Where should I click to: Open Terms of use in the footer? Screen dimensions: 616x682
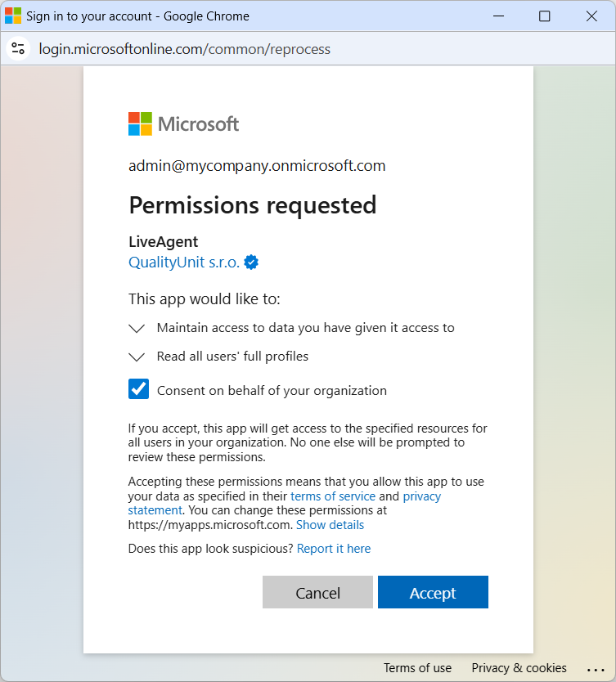tap(417, 668)
